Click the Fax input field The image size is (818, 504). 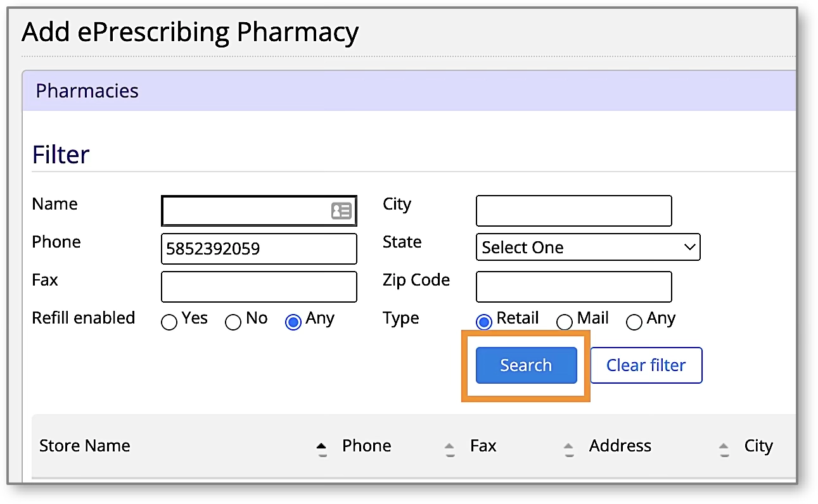[259, 287]
